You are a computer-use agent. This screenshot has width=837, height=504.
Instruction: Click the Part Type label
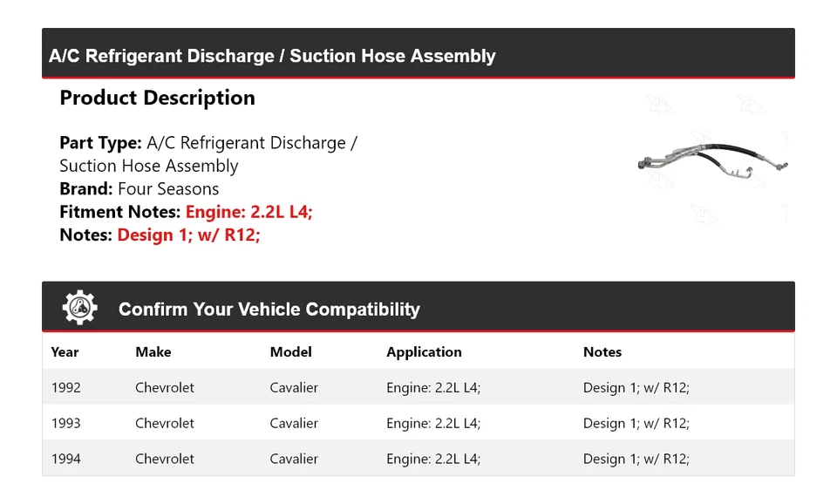[x=100, y=143]
